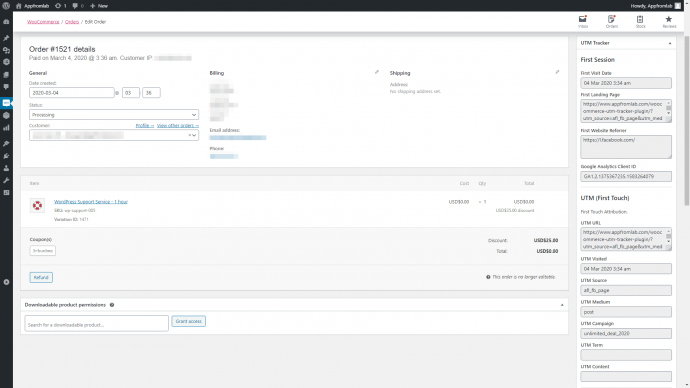Open Analytics bar chart icon
Image resolution: width=690 pixels, height=388 pixels.
tap(6, 128)
